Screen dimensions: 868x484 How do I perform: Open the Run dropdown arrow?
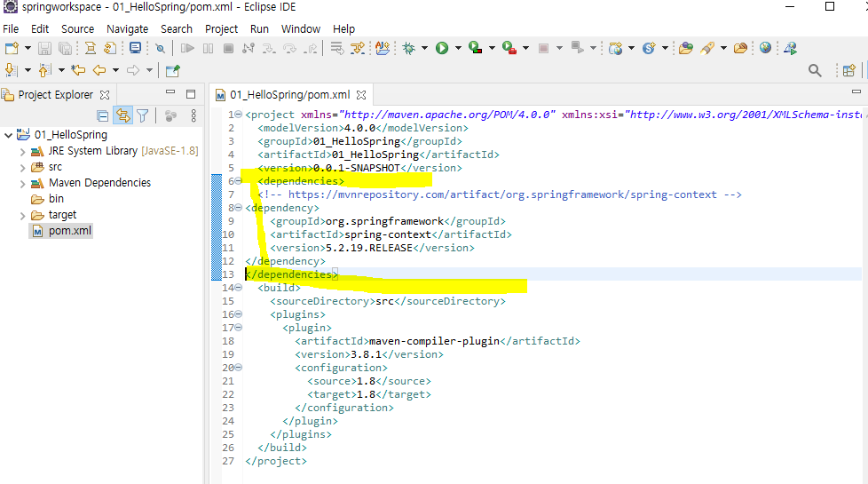(458, 48)
